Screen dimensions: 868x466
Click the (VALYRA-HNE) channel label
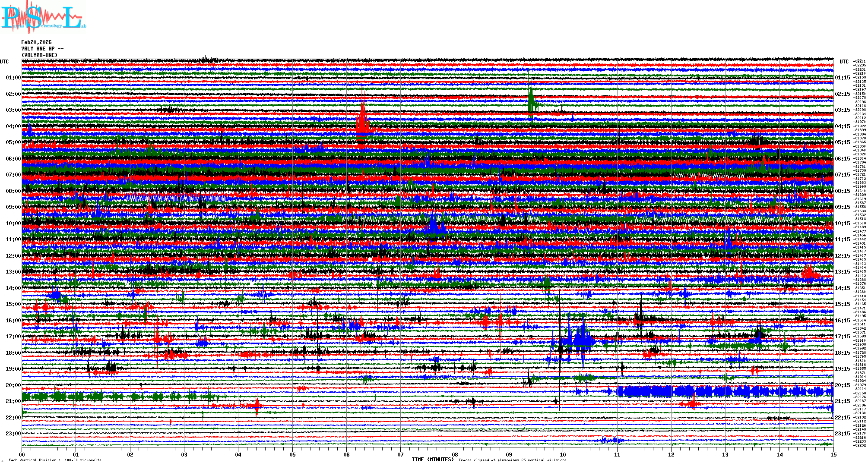point(39,55)
